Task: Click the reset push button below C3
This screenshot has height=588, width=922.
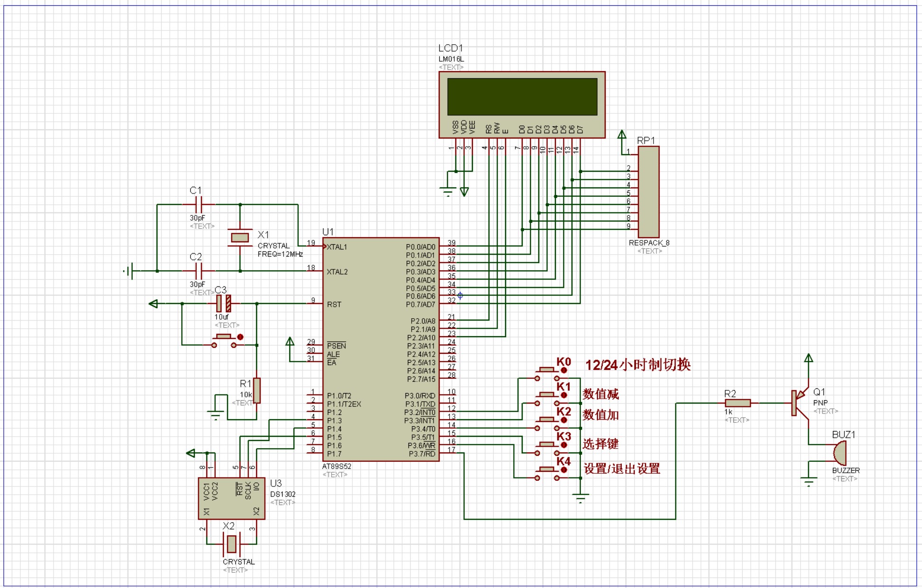Action: click(224, 340)
